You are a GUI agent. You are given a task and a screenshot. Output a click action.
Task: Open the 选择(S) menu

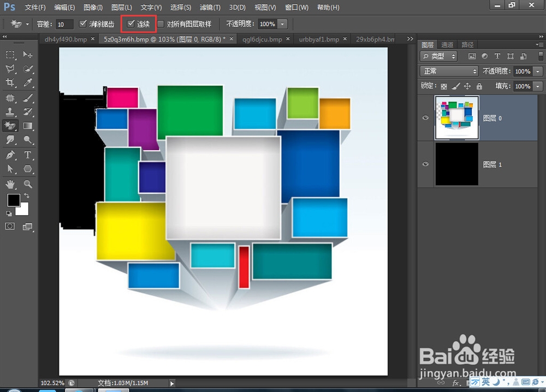coord(181,7)
